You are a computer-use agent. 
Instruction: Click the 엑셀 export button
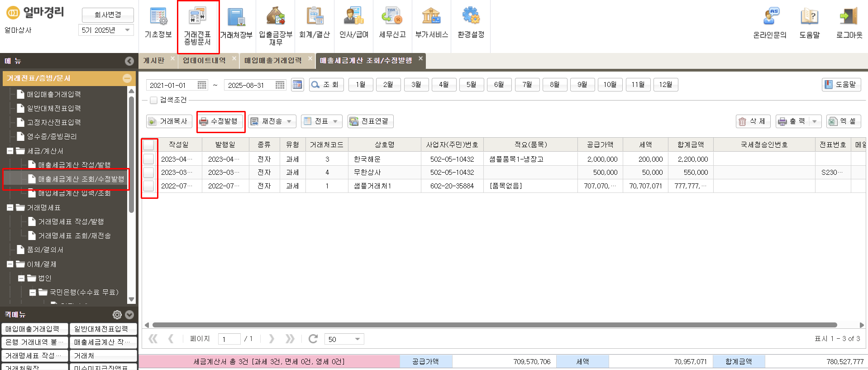(x=844, y=121)
